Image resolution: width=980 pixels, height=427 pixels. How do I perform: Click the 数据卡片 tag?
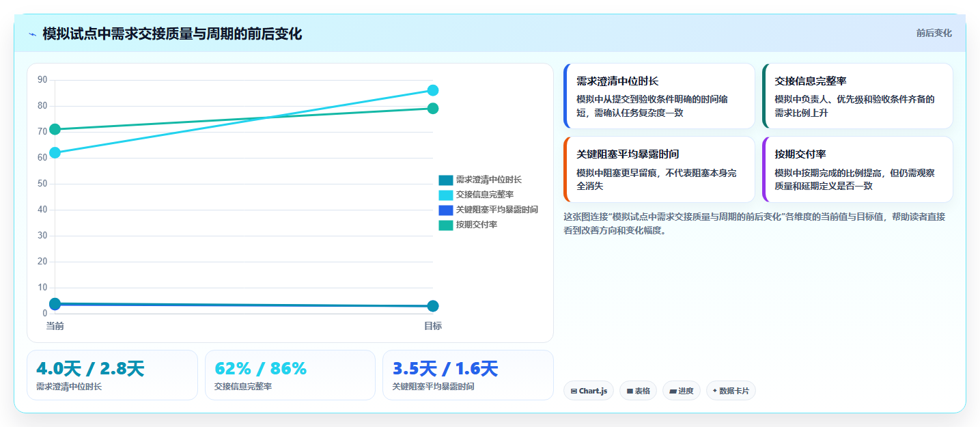(x=731, y=391)
